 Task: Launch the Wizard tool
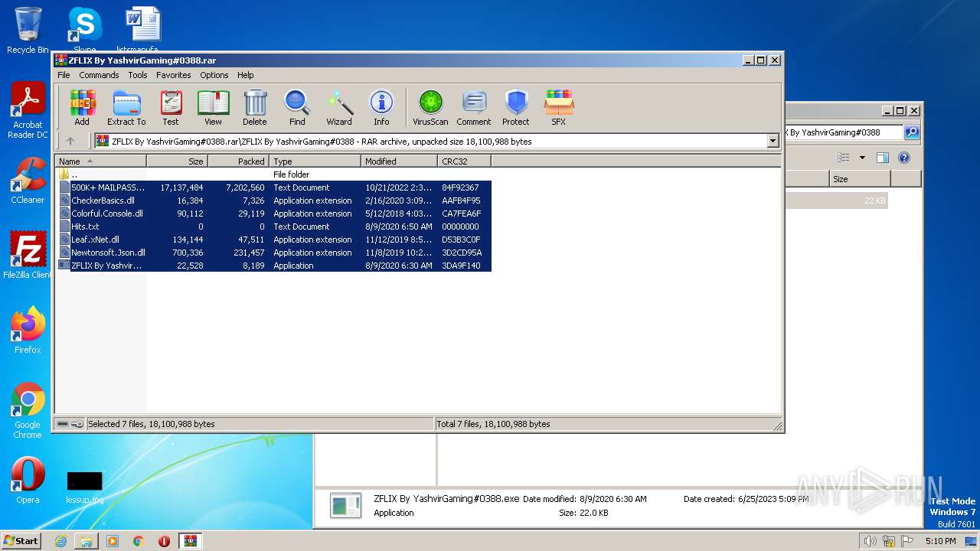pyautogui.click(x=339, y=107)
